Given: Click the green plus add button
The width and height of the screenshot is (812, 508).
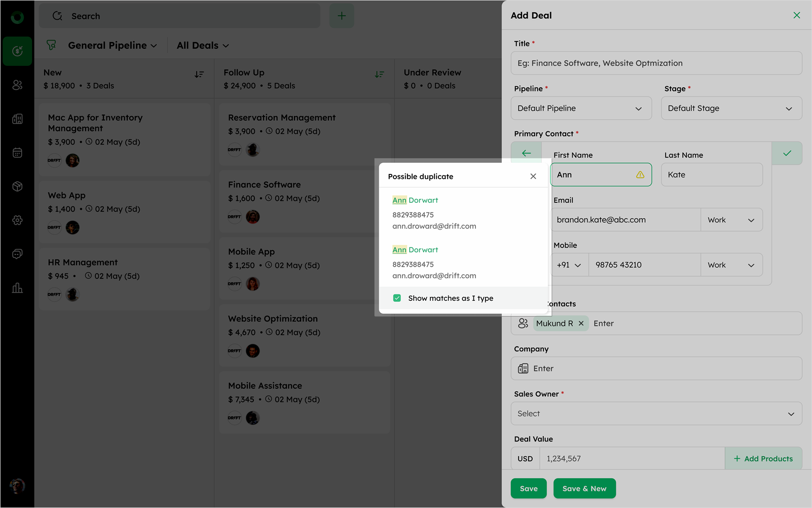Looking at the screenshot, I should click(x=342, y=16).
